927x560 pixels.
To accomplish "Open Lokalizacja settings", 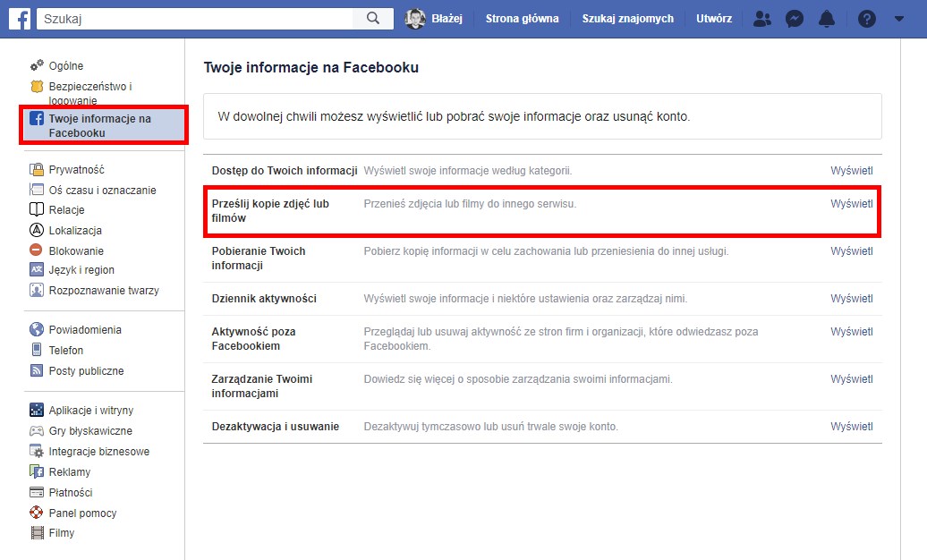I will click(x=76, y=231).
